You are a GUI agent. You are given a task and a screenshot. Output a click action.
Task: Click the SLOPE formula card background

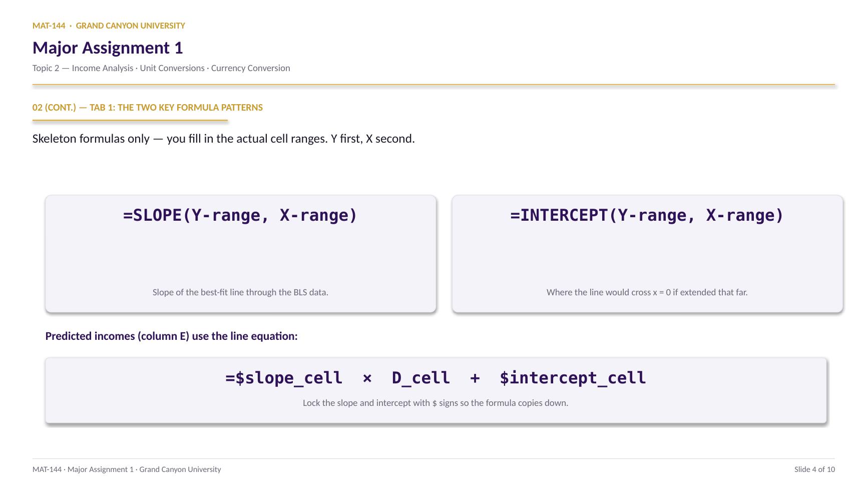(x=240, y=255)
